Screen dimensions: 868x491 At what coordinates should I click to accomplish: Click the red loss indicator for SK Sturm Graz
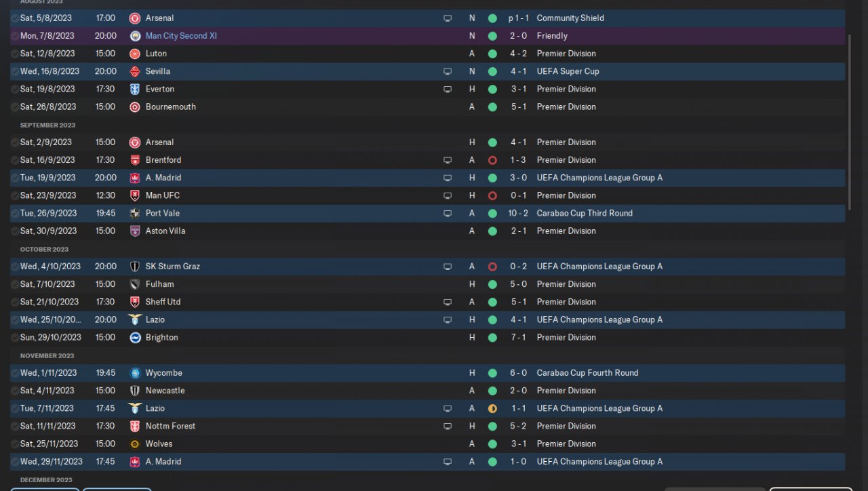(x=492, y=267)
